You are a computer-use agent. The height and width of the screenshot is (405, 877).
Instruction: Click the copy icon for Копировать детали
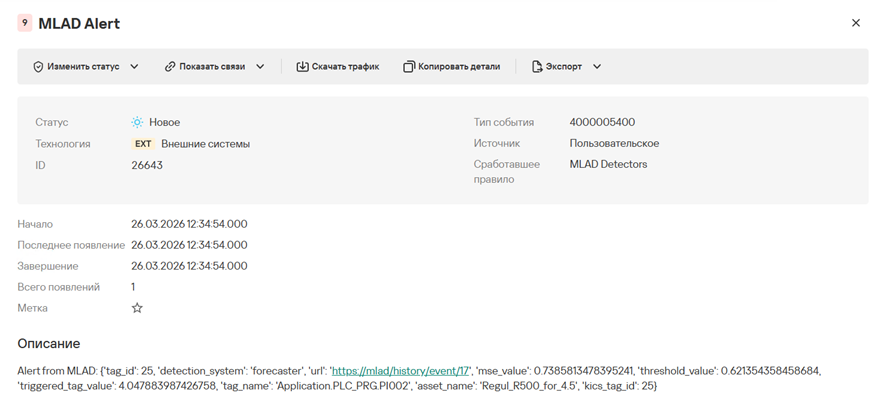(409, 67)
